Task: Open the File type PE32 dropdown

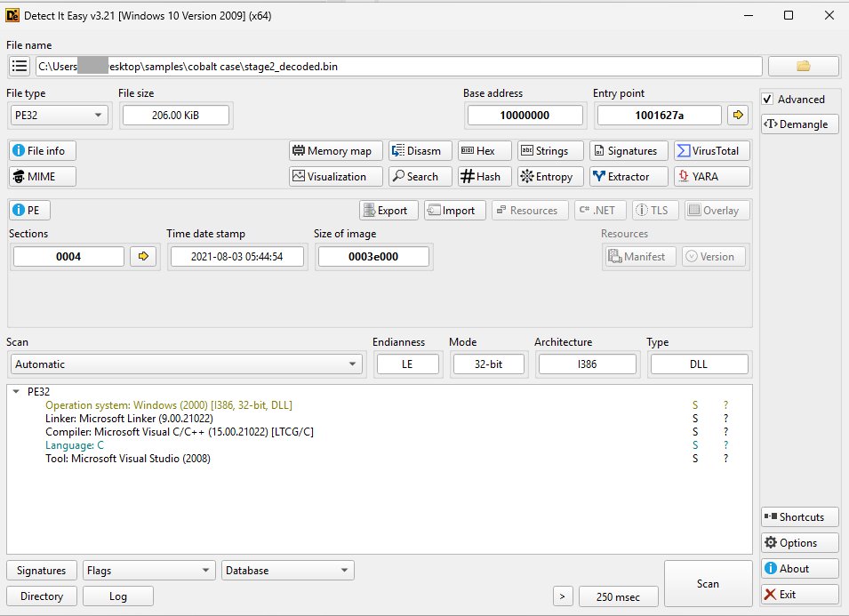Action: coord(59,115)
